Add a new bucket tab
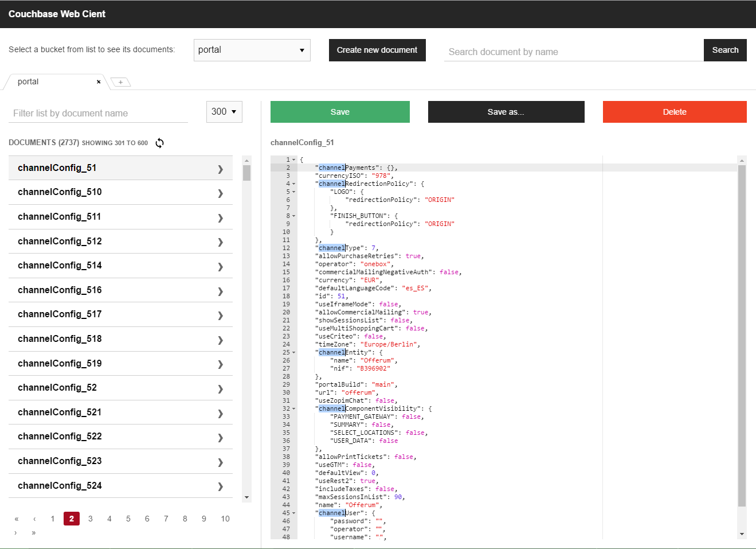Image resolution: width=756 pixels, height=549 pixels. tap(120, 82)
